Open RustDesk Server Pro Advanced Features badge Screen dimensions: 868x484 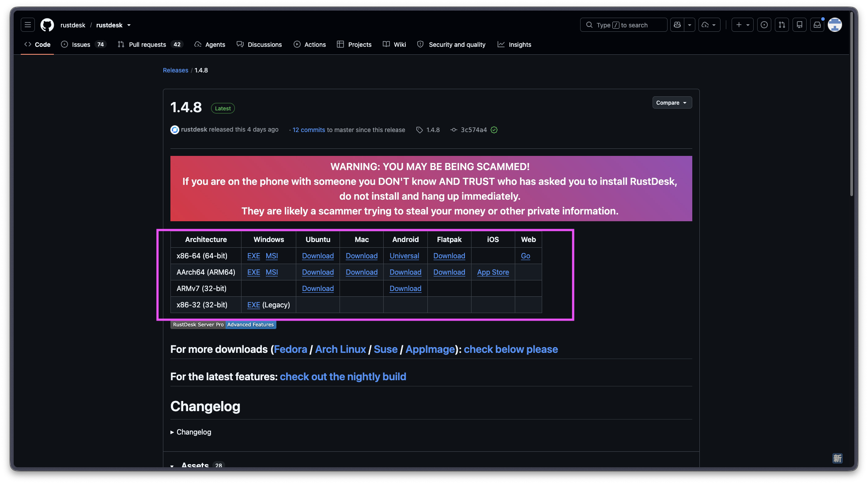click(223, 325)
